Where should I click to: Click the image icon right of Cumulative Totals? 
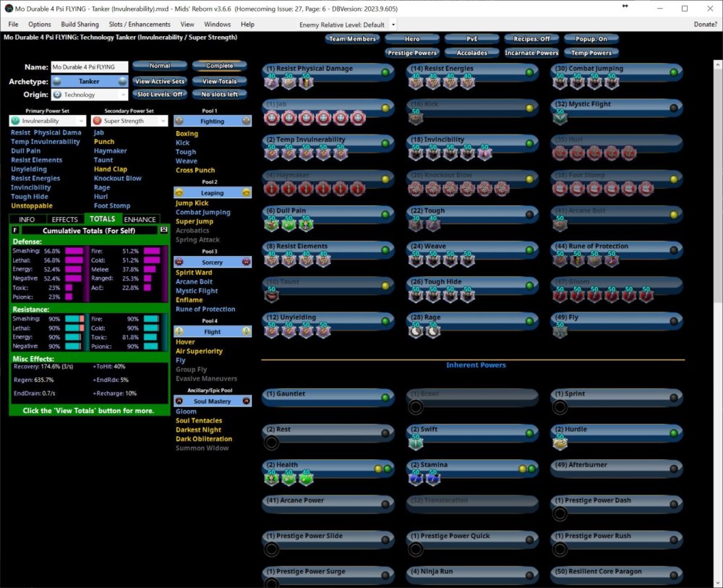coord(163,230)
